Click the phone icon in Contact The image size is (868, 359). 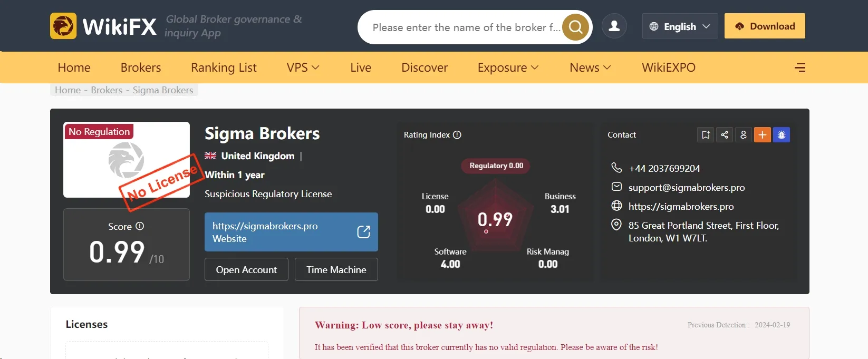pos(616,168)
